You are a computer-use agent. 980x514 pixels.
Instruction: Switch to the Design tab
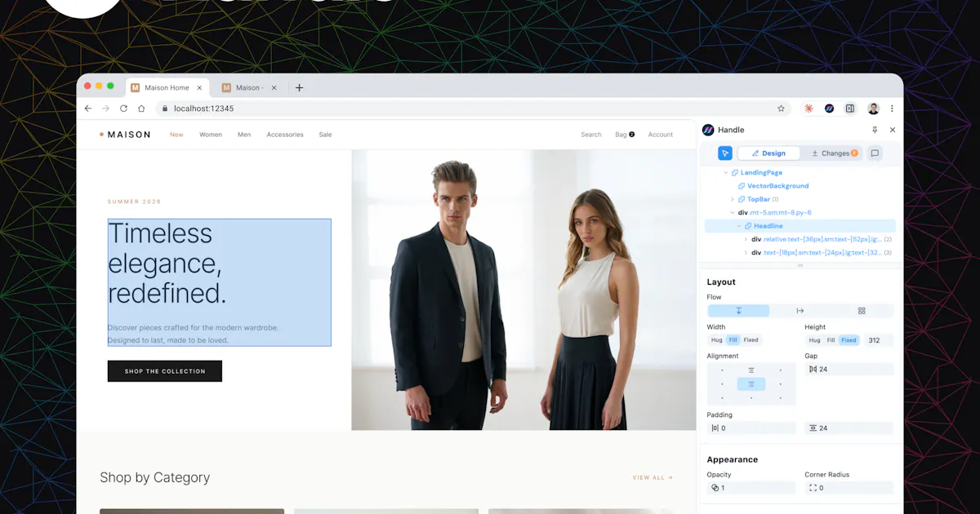pyautogui.click(x=768, y=153)
